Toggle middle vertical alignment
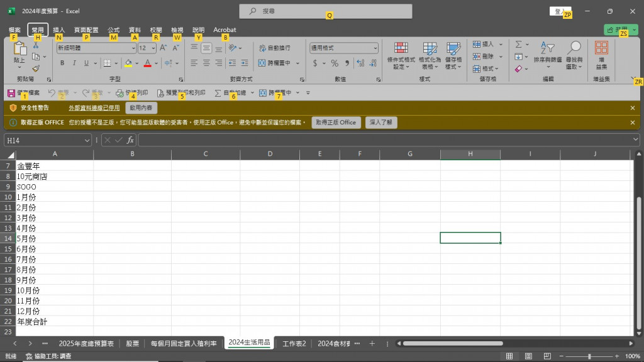Viewport: 644px width, 362px height. pos(206,48)
